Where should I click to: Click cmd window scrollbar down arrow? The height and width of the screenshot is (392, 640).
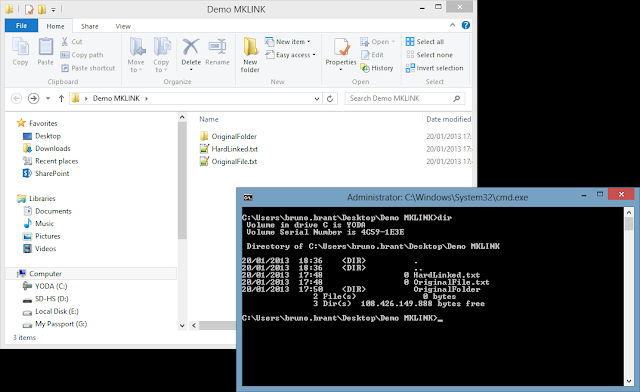[629, 381]
